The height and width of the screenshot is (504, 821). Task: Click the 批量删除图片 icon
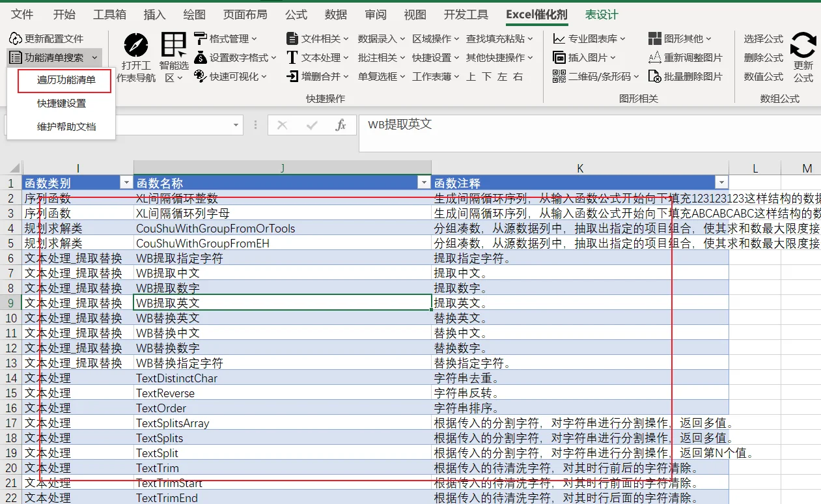655,76
